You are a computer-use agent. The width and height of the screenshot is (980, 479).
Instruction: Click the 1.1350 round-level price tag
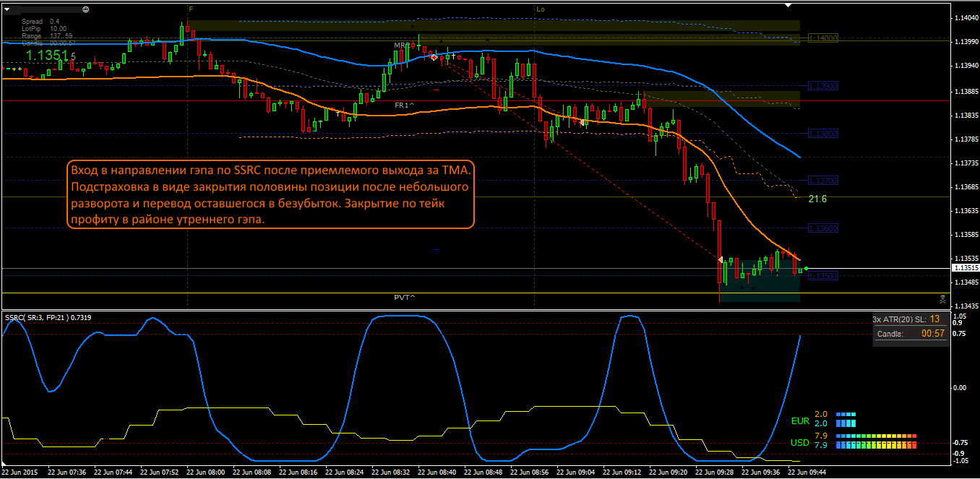click(823, 275)
